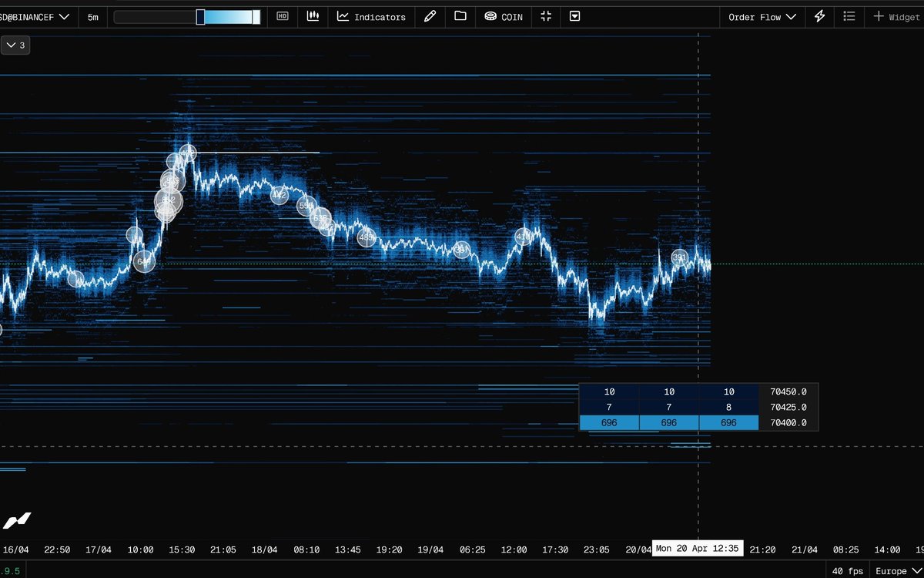Change the 5m timeframe setting
The height and width of the screenshot is (578, 924).
tap(92, 16)
